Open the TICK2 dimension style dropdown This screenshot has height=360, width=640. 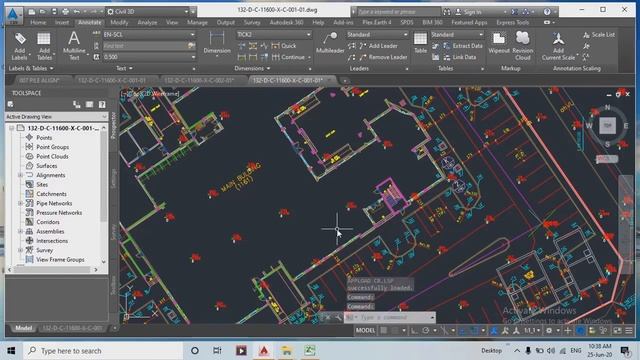(274, 35)
